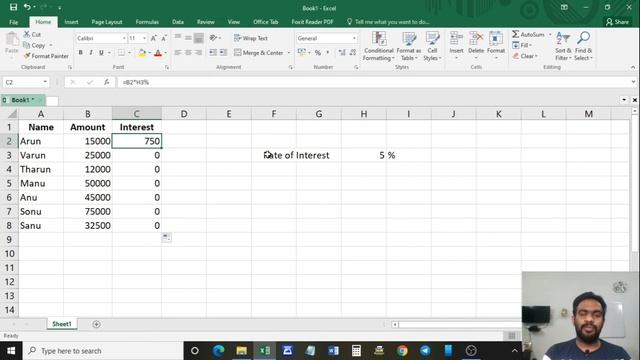Toggle Bold formatting
Image resolution: width=640 pixels, height=360 pixels.
coord(80,53)
